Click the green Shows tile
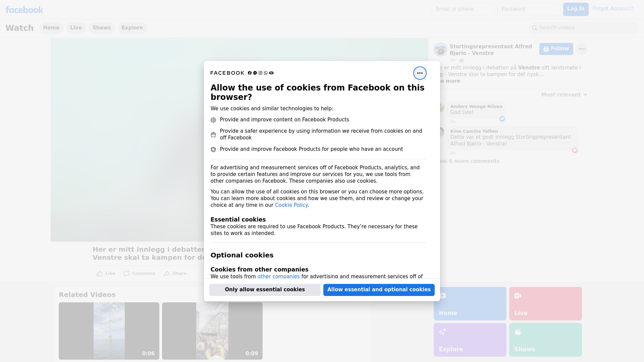Viewport: 644px width, 362px height. 545,340
